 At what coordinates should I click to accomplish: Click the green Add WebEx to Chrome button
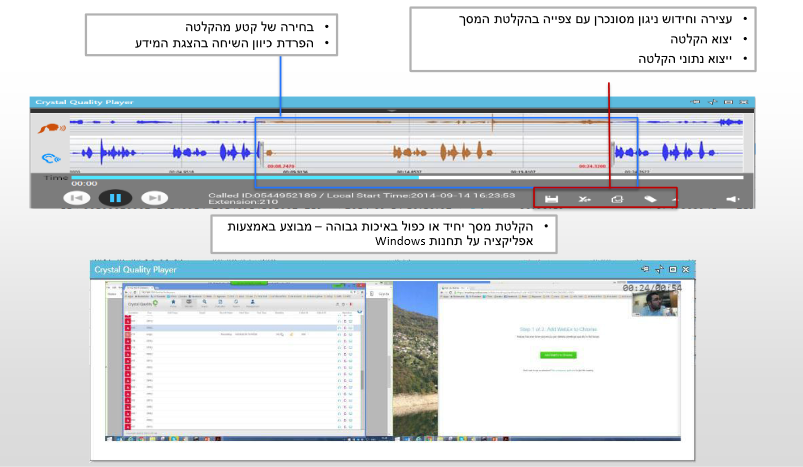pyautogui.click(x=558, y=355)
